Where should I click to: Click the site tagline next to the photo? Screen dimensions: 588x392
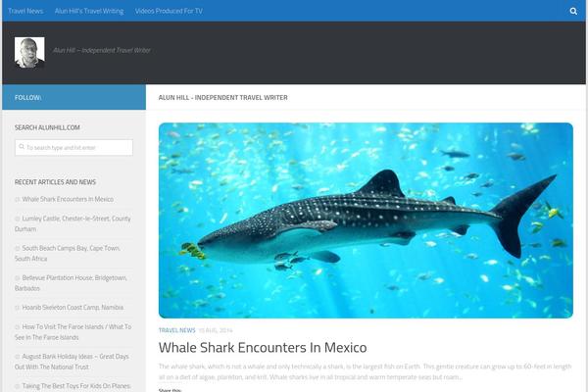pyautogui.click(x=102, y=50)
